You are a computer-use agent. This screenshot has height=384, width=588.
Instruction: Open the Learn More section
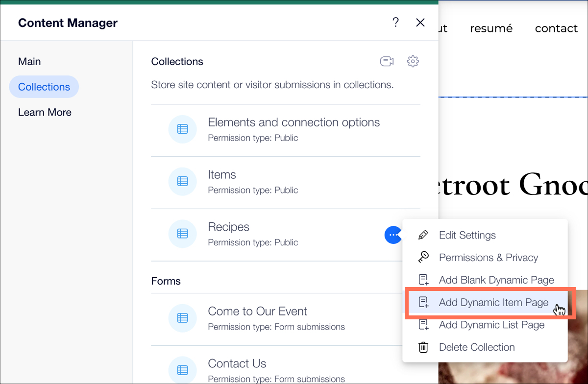click(x=45, y=112)
